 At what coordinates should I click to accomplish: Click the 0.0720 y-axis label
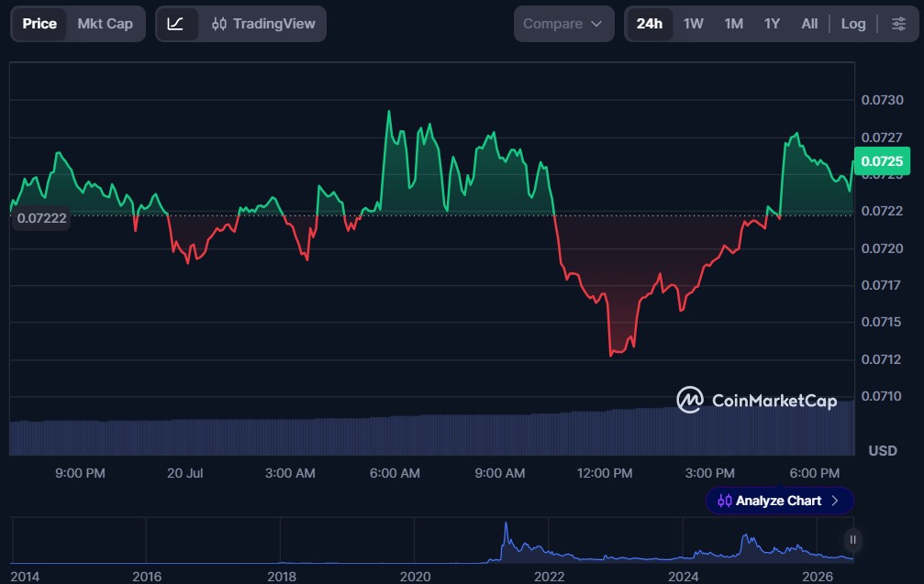[882, 248]
